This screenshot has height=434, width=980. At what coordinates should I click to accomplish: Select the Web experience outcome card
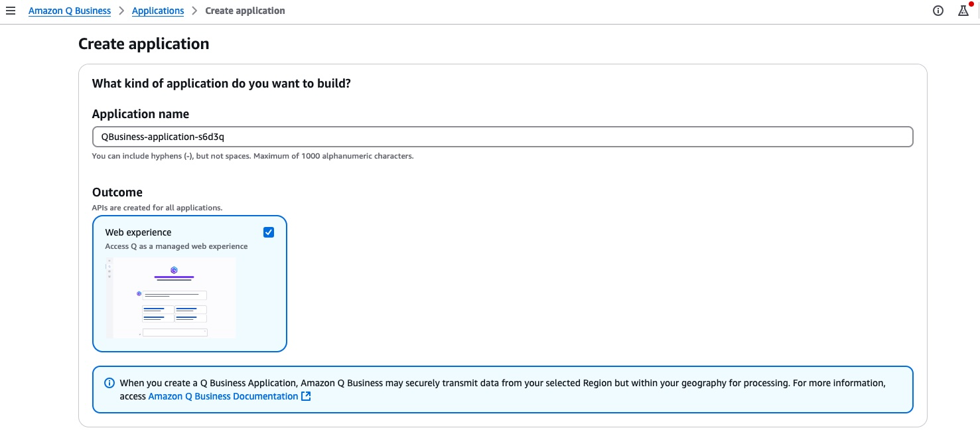pyautogui.click(x=189, y=284)
